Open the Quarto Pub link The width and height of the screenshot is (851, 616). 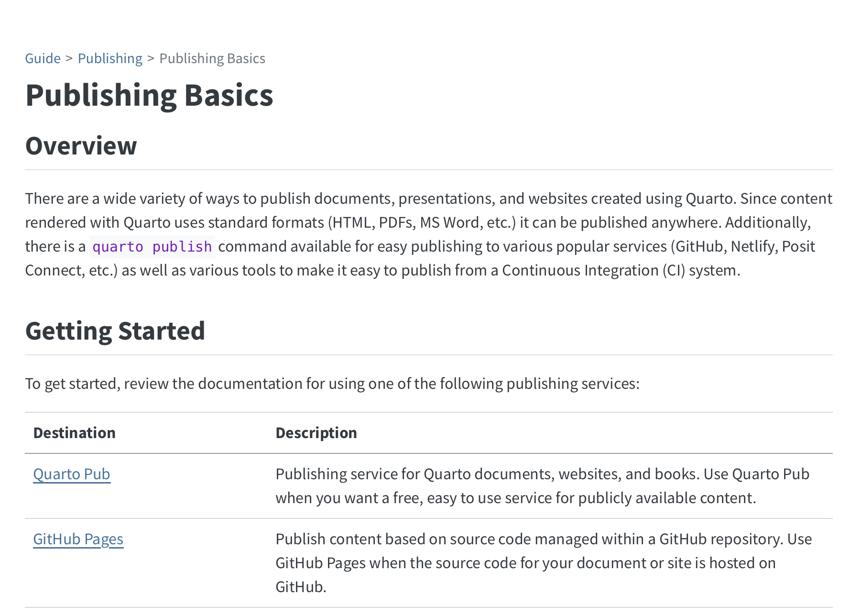click(72, 474)
